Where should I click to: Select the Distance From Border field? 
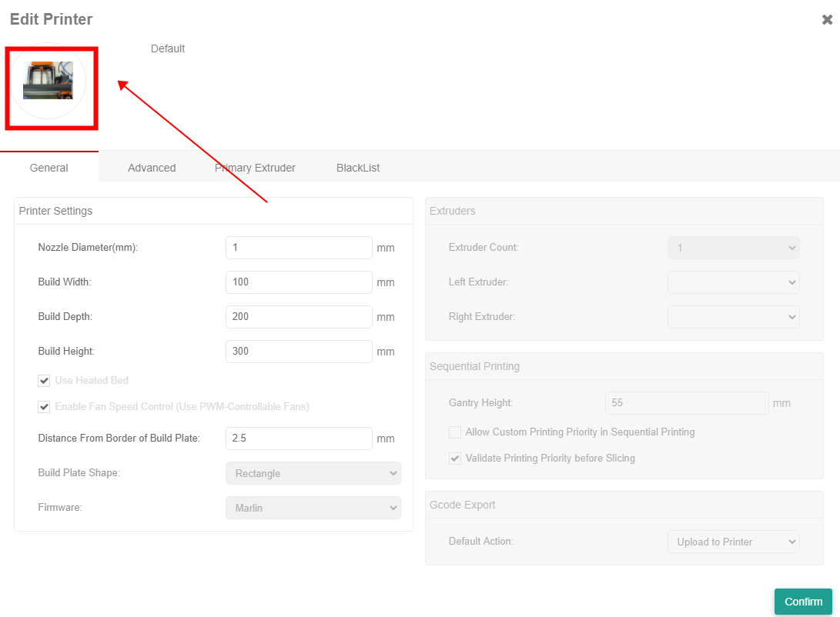tap(299, 439)
